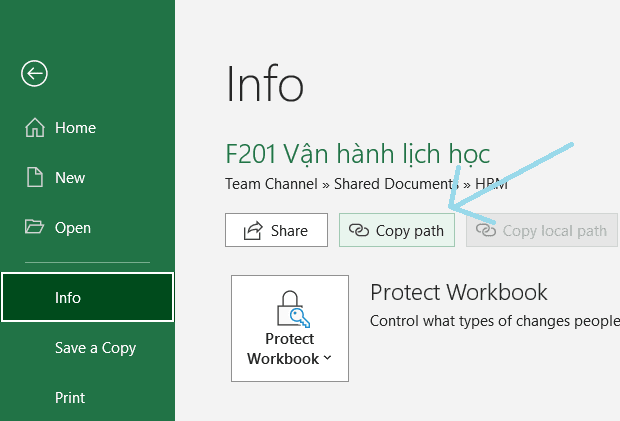The height and width of the screenshot is (421, 620).
Task: Open the Print menu item
Action: (x=70, y=398)
